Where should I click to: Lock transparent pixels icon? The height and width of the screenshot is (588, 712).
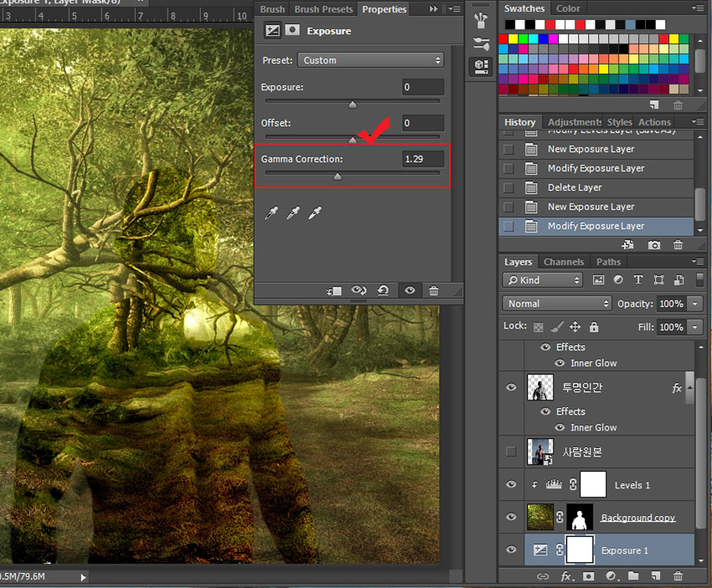[538, 327]
